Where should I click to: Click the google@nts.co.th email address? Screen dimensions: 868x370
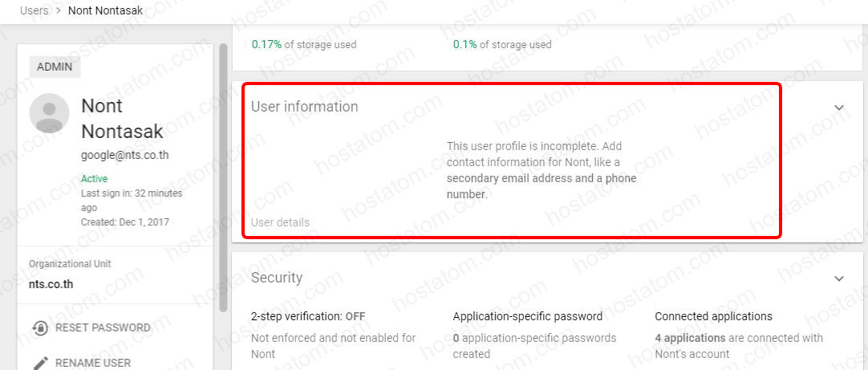[124, 155]
